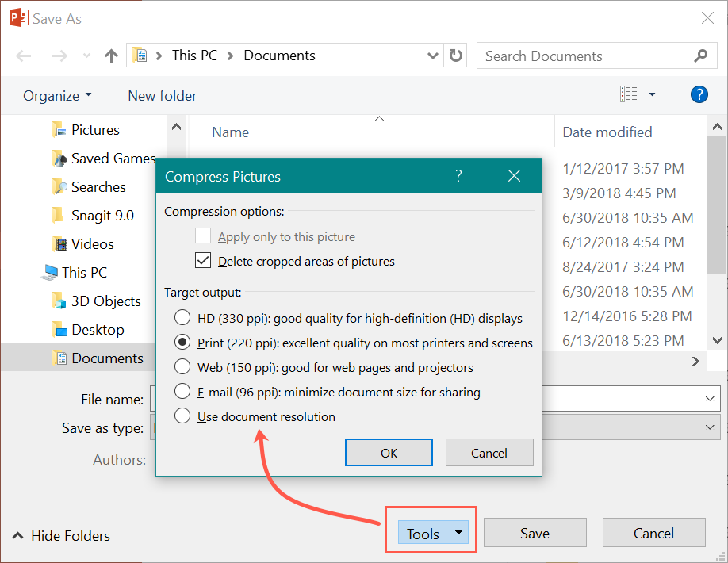728x563 pixels.
Task: Click the blue Help question mark icon
Action: pos(699,95)
